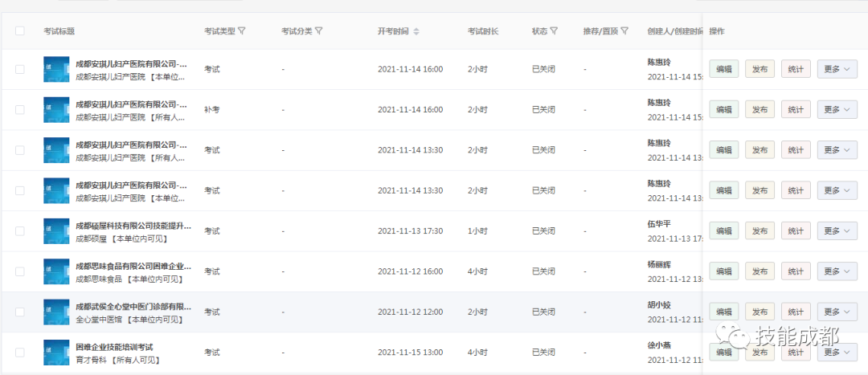Click 统计 for 成都武侯全心堂中医门诊部 exam
The height and width of the screenshot is (375, 868).
796,312
